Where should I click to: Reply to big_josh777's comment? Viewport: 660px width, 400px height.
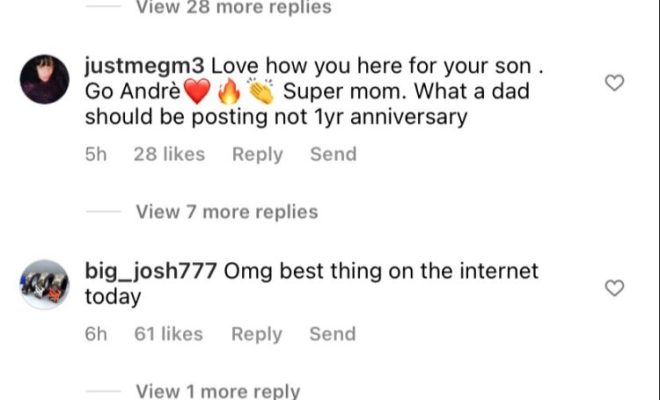pos(256,335)
